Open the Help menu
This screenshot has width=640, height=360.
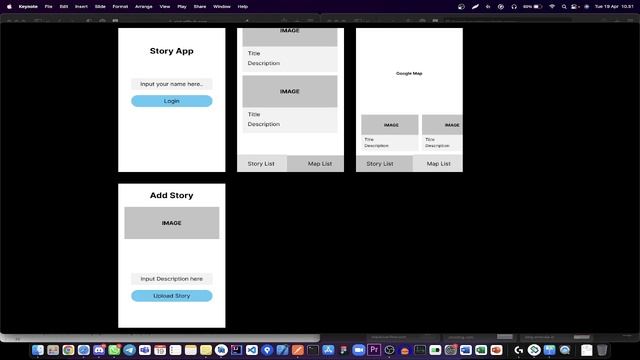243,7
